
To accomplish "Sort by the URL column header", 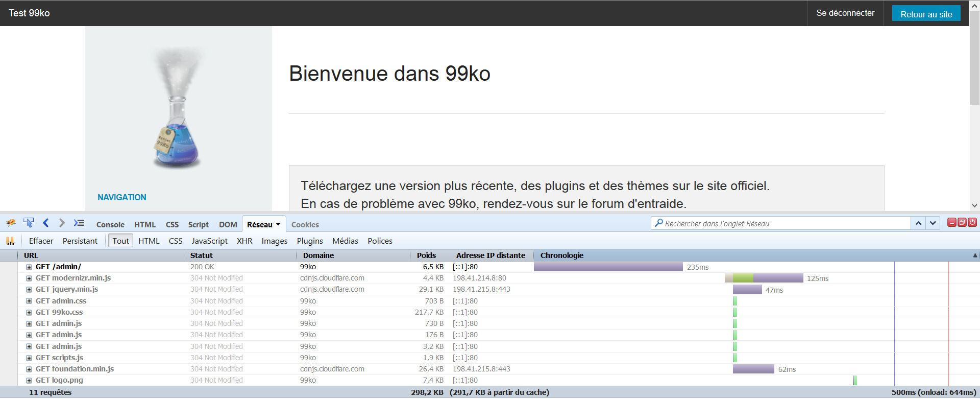I will [x=101, y=255].
